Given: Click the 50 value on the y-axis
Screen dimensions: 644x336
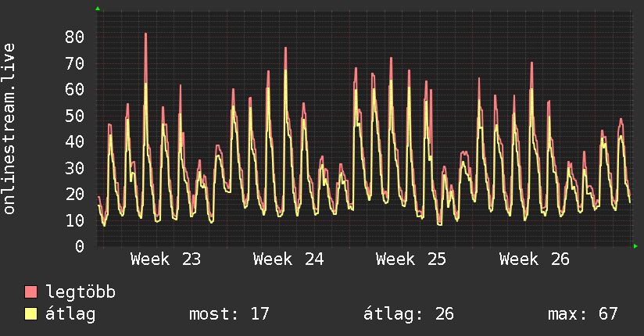Looking at the screenshot, I should pos(74,116).
